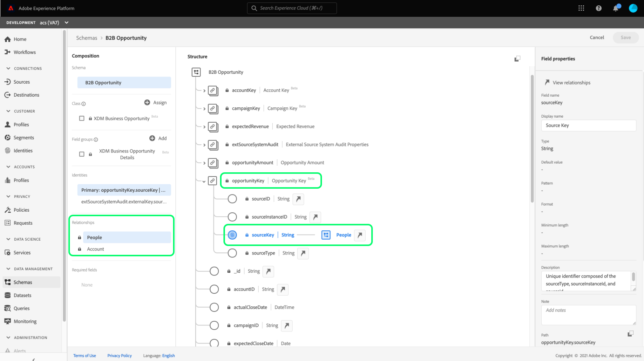Image resolution: width=644 pixels, height=361 pixels.
Task: Open the apps grid switcher icon
Action: click(581, 8)
